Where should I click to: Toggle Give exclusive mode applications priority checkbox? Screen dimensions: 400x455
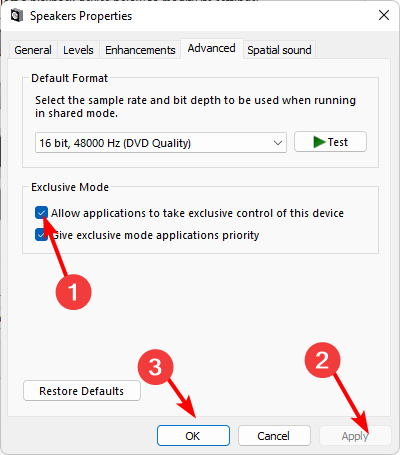pos(41,235)
